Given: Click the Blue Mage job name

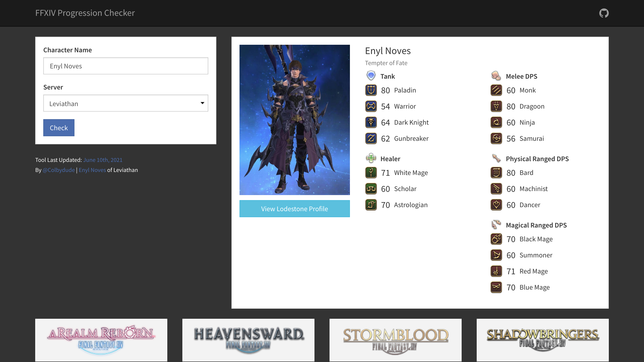Looking at the screenshot, I should [x=535, y=288].
